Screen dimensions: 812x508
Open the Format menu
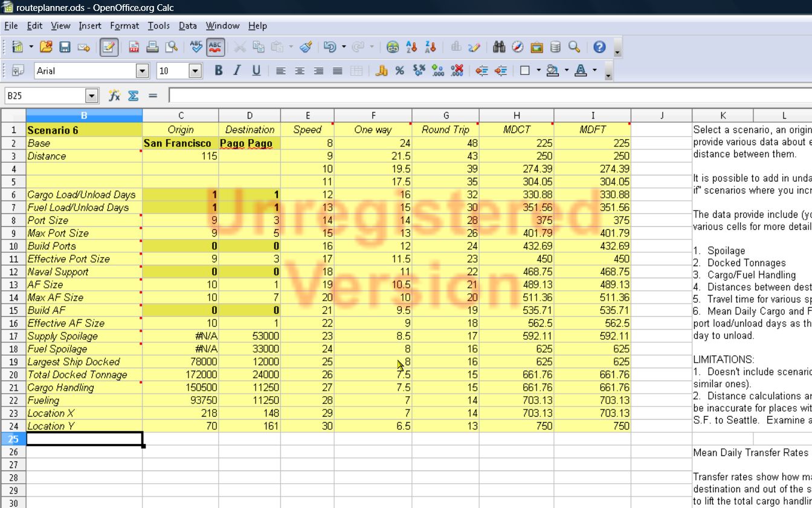(x=124, y=25)
